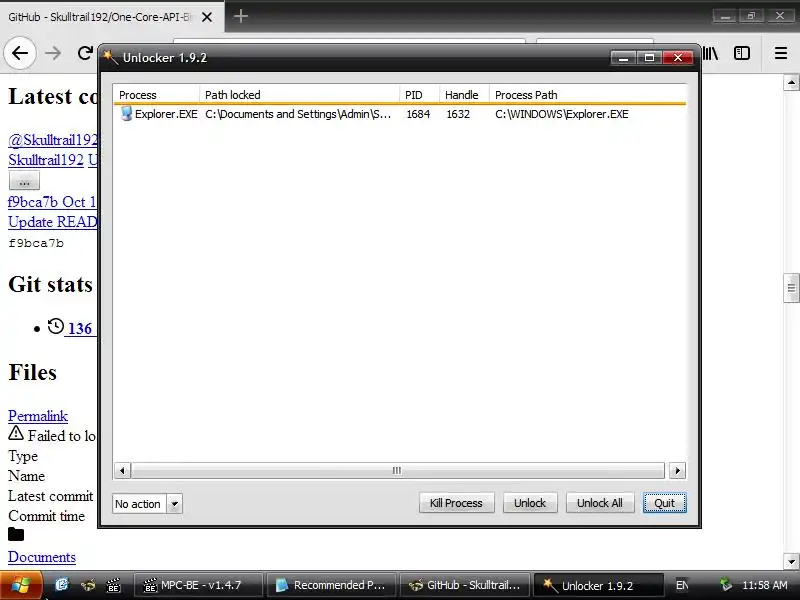This screenshot has height=600, width=800.
Task: Quit the Unlocker dialog
Action: pos(664,503)
